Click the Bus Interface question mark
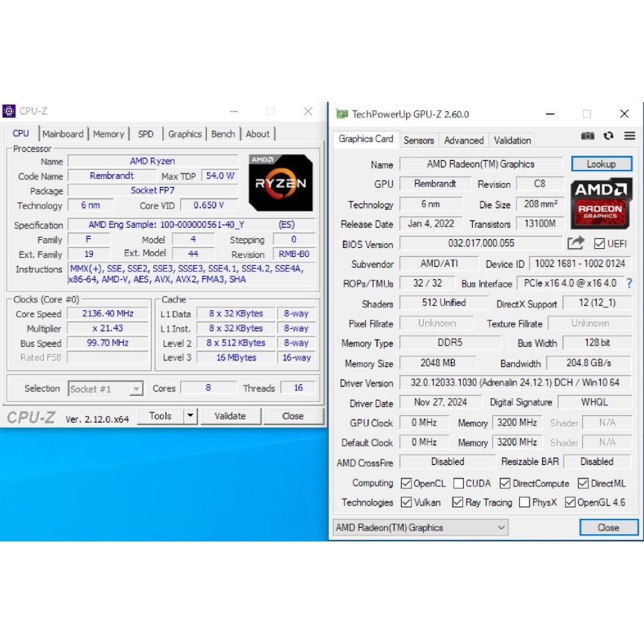 629,283
